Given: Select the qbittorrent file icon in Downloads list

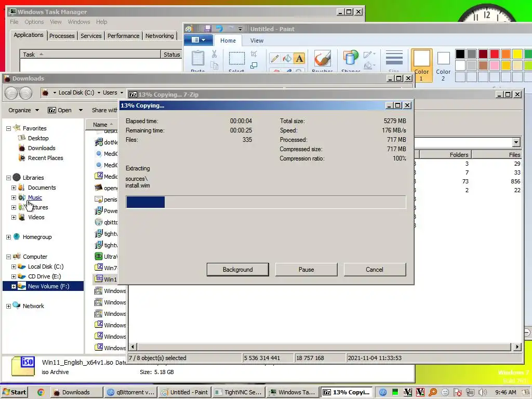Looking at the screenshot, I should [98, 222].
